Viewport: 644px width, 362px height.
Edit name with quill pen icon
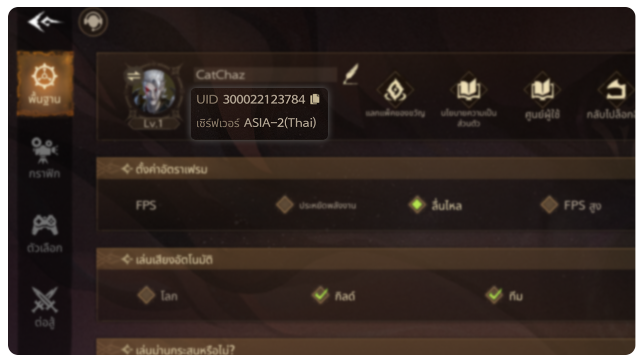pyautogui.click(x=350, y=74)
